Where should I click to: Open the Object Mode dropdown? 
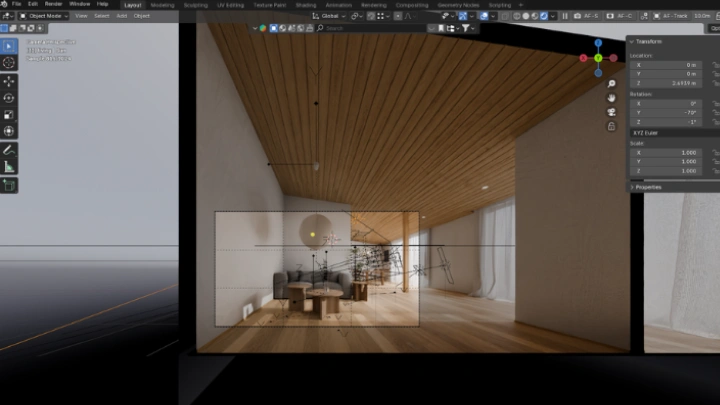click(x=44, y=16)
